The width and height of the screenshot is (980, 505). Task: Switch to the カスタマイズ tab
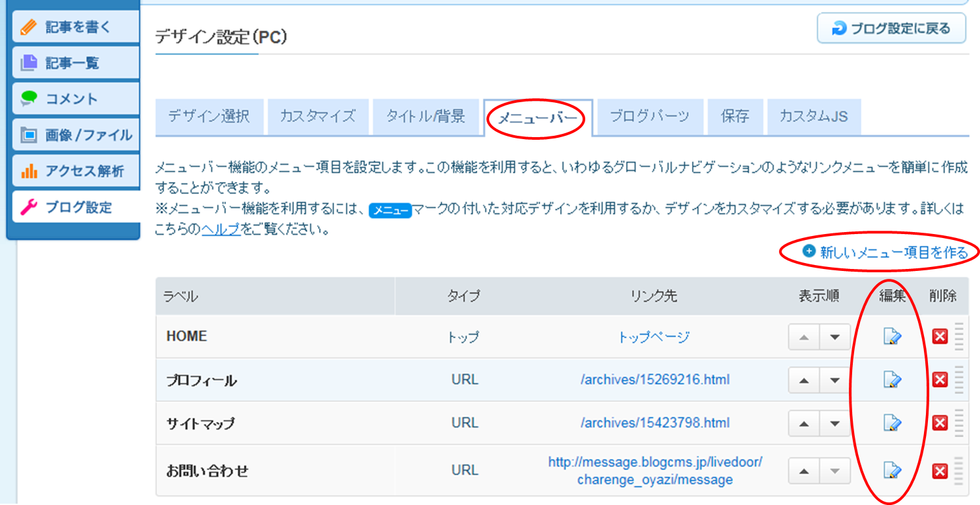coord(318,117)
